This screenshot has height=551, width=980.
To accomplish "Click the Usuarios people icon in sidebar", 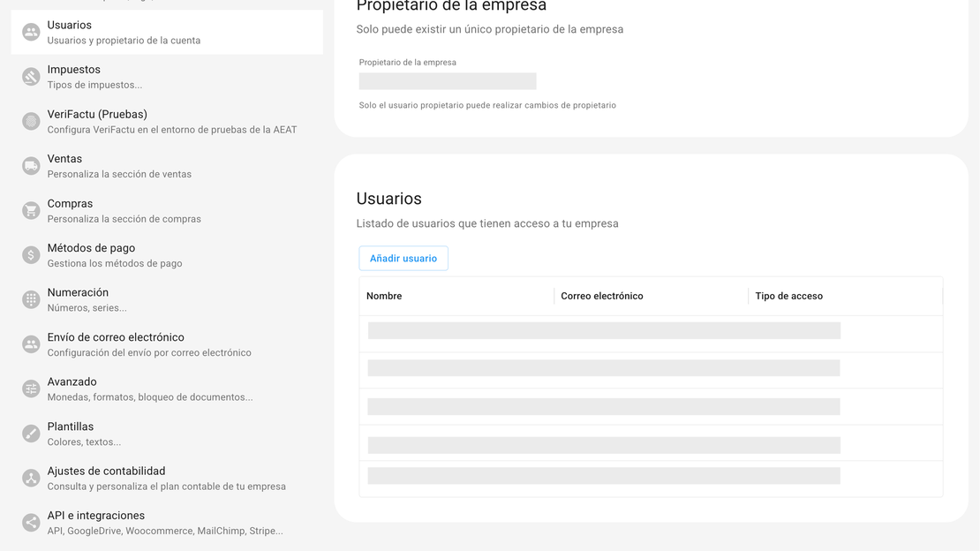I will [31, 33].
